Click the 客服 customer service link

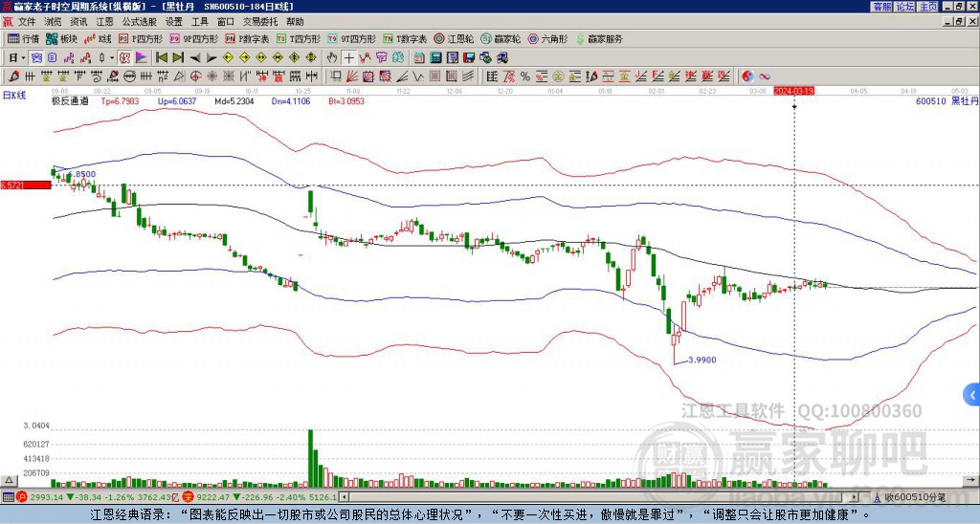click(882, 7)
